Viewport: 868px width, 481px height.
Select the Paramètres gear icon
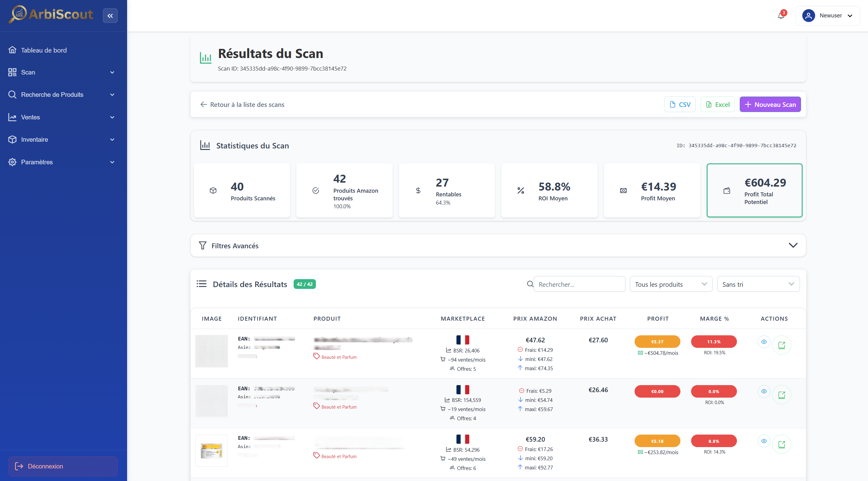12,162
